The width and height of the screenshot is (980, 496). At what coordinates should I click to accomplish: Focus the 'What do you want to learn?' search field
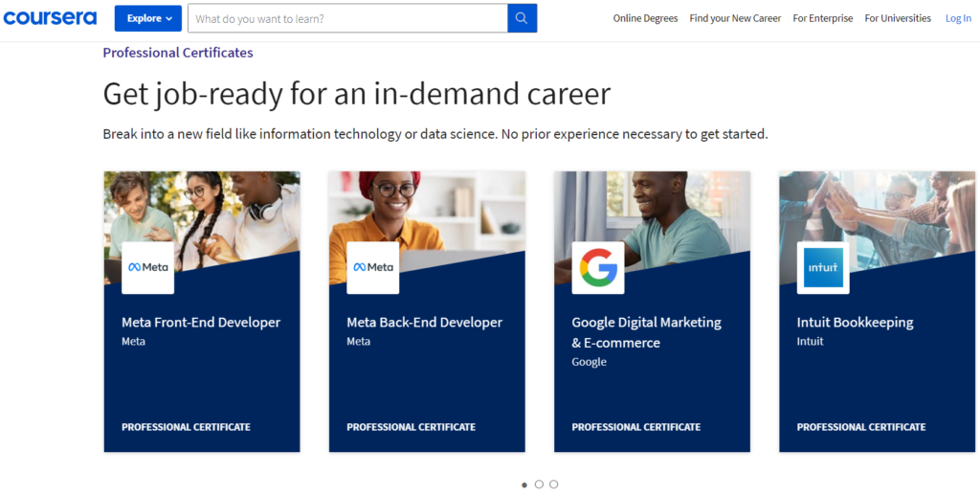coord(347,18)
